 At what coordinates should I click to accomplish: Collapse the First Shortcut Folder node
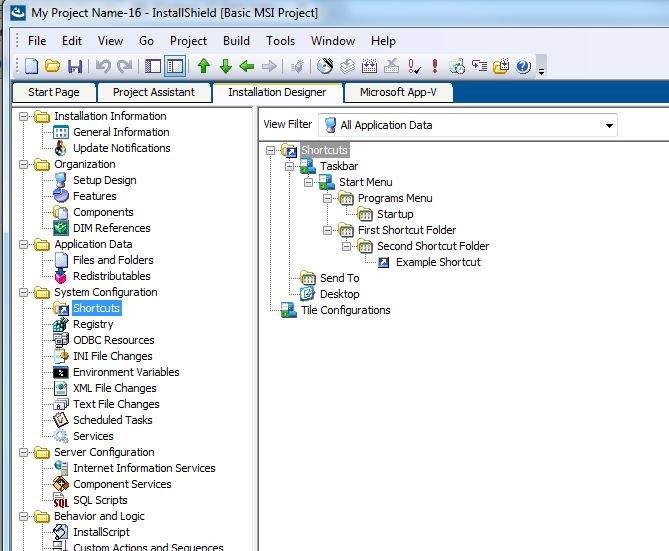(x=327, y=230)
